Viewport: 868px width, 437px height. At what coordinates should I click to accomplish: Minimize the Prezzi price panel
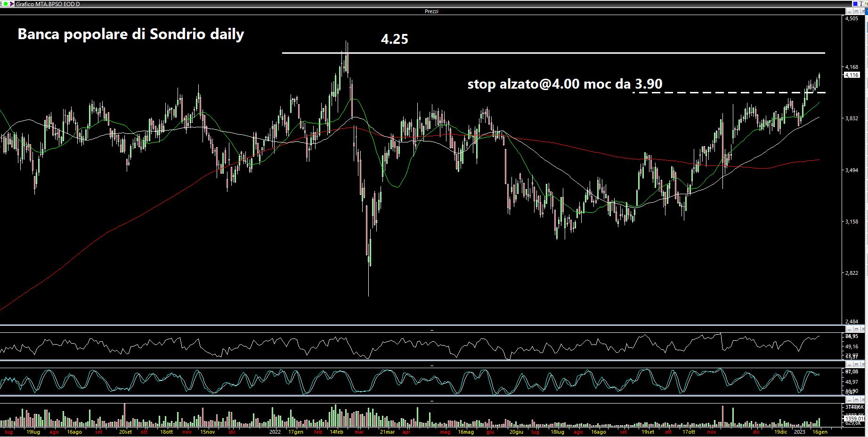tap(850, 11)
